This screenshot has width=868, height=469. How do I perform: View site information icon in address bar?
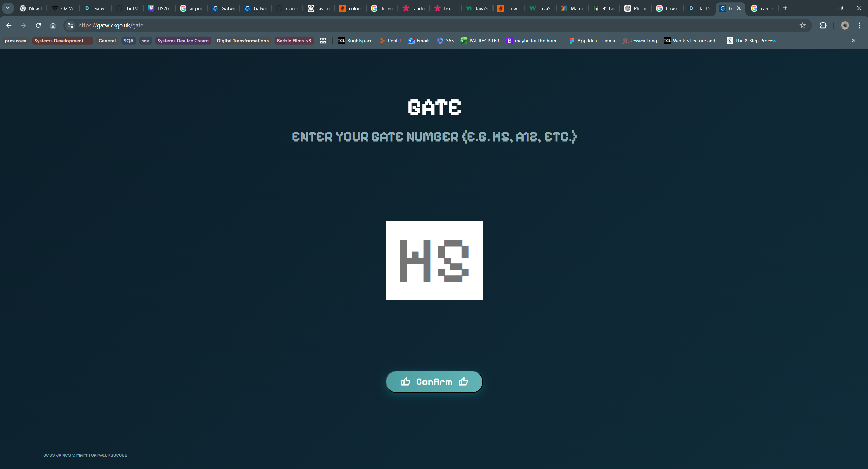(x=70, y=25)
